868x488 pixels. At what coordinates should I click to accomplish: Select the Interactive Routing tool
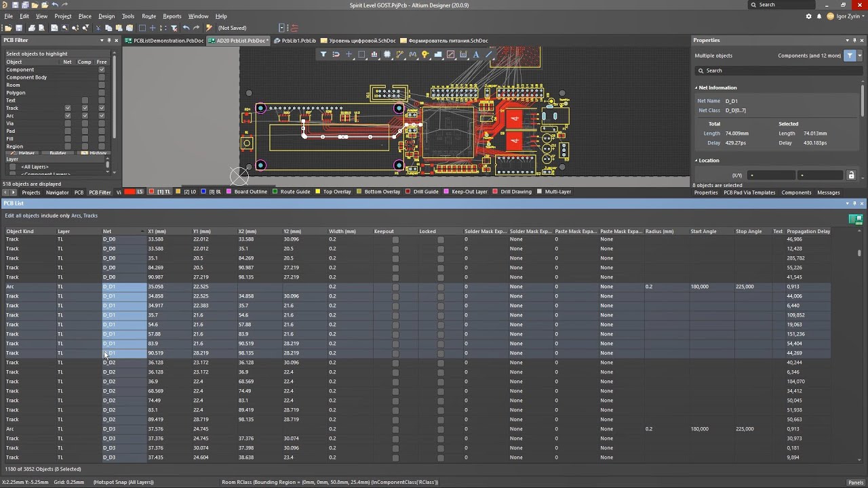click(400, 54)
